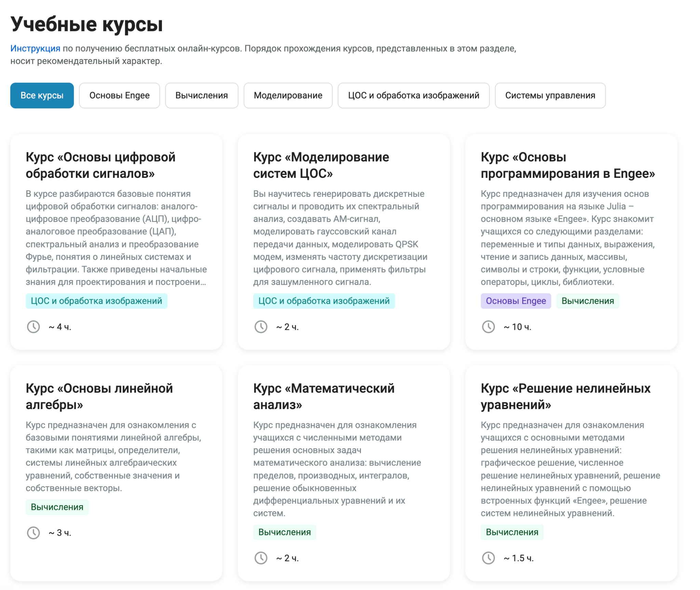Choose the Системы управления filter tab
Viewport: 700px width, 590px height.
pos(550,95)
